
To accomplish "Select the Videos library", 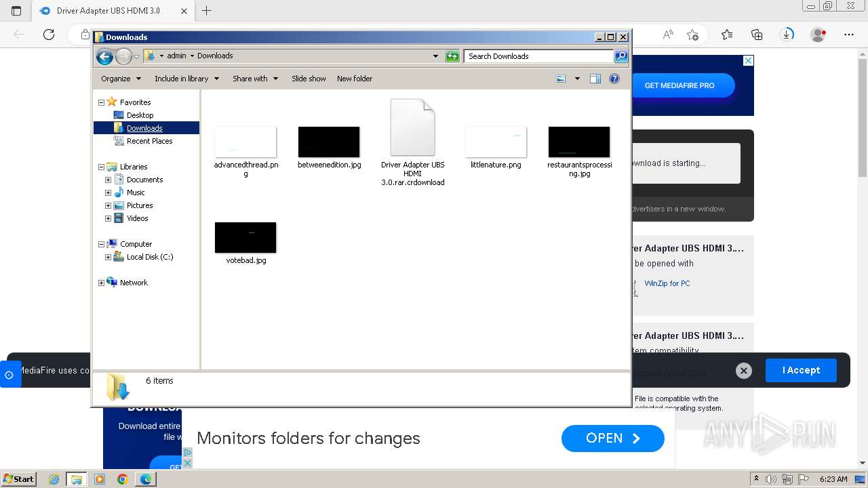I will pos(137,218).
